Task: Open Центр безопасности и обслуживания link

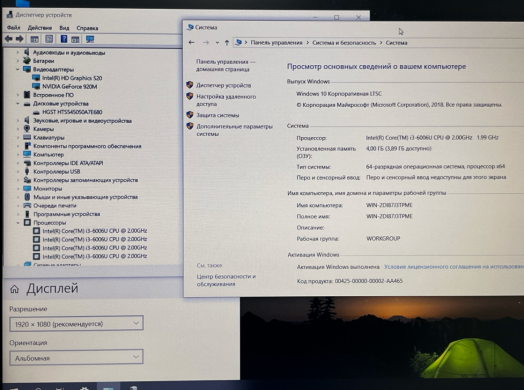Action: click(x=226, y=280)
